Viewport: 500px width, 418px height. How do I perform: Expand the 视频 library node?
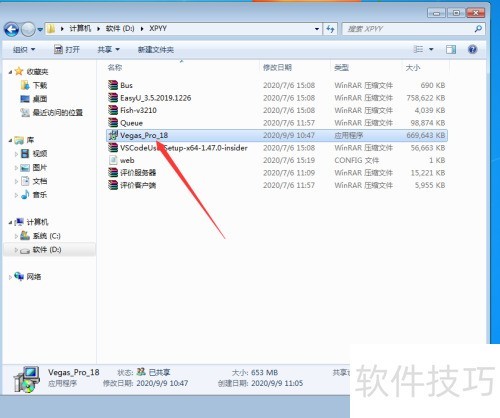coord(16,154)
